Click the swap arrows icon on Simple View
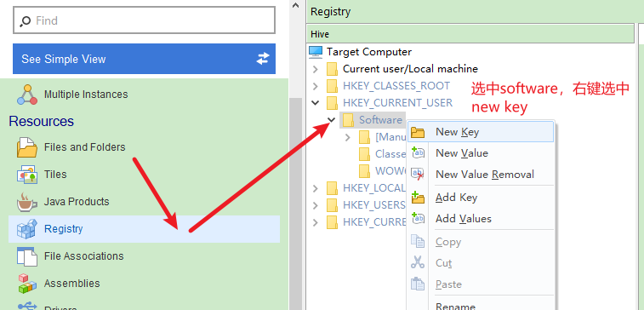The height and width of the screenshot is (310, 644). click(x=263, y=59)
